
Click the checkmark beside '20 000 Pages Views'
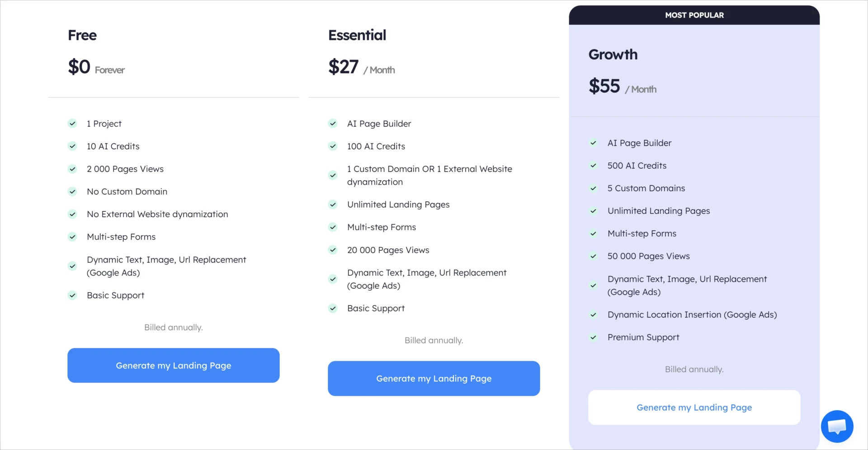pos(333,250)
